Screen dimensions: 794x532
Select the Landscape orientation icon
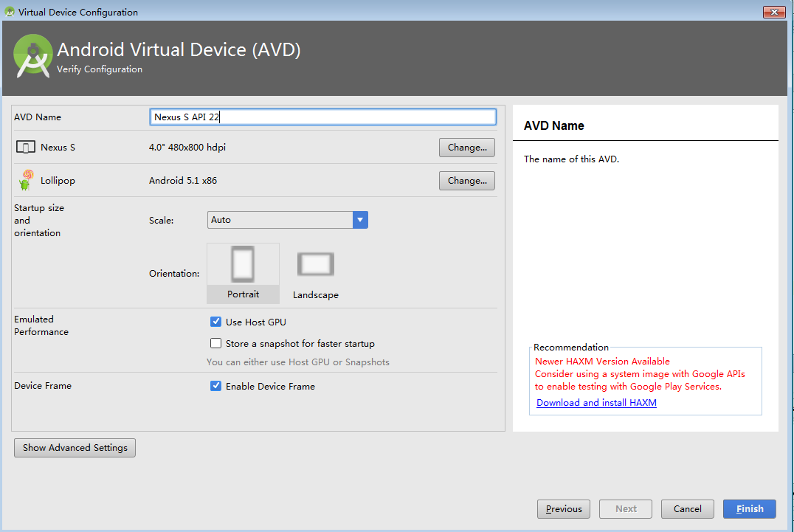pos(316,265)
